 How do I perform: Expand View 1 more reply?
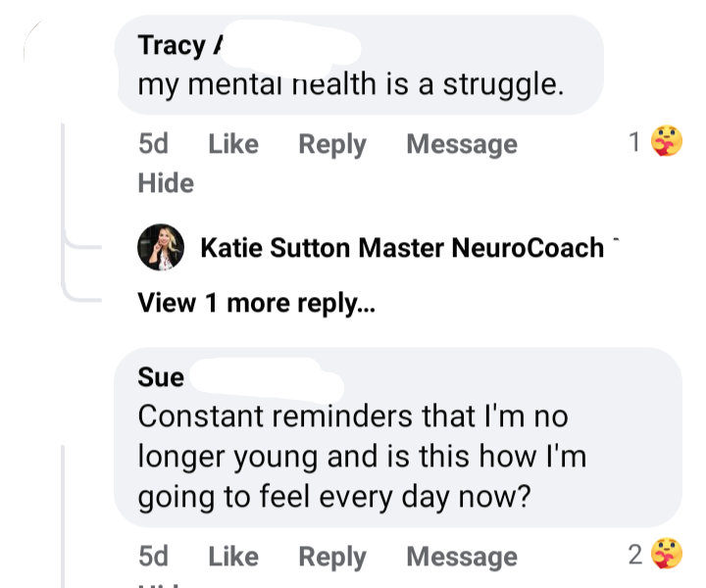(256, 303)
